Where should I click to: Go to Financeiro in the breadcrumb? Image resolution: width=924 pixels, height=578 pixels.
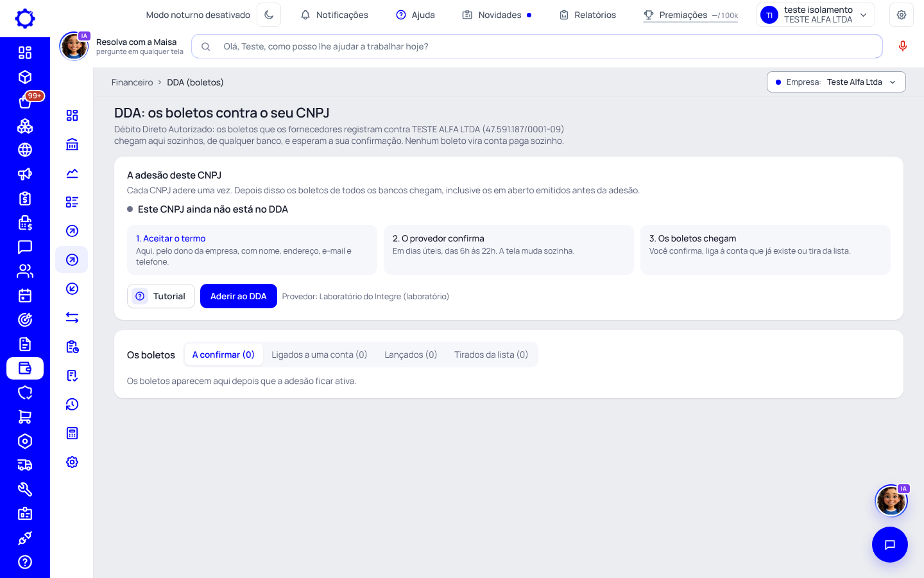[x=132, y=82]
